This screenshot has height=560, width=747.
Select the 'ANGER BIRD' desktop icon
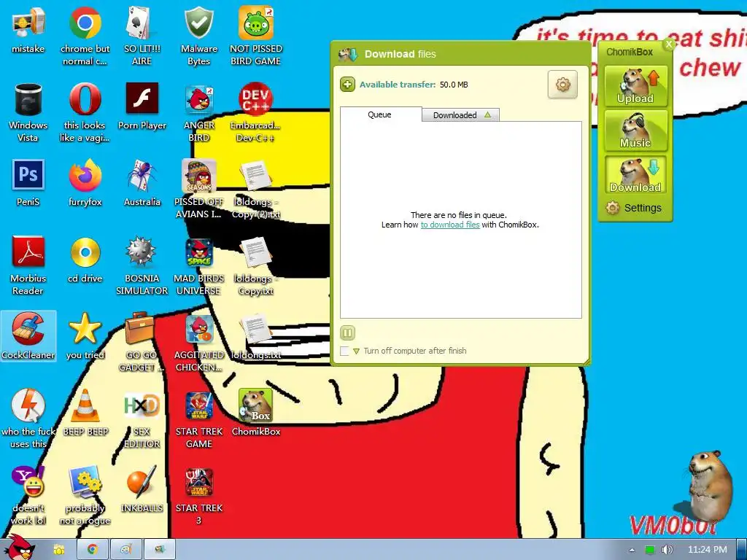point(199,113)
